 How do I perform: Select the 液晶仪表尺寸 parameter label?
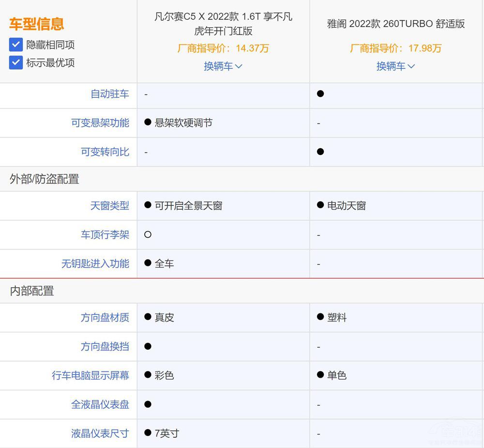pos(100,433)
